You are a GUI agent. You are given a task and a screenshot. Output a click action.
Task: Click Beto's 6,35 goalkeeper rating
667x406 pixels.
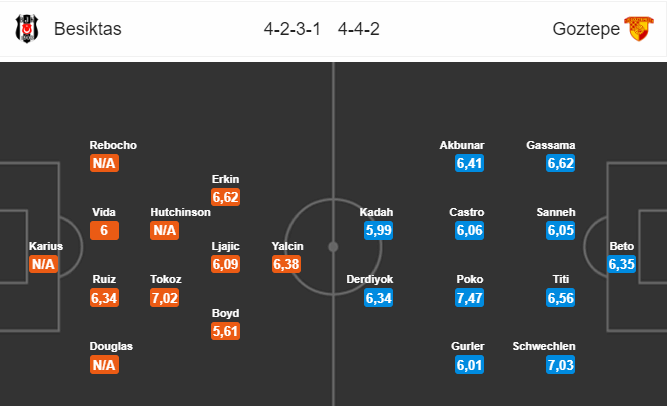pyautogui.click(x=621, y=264)
